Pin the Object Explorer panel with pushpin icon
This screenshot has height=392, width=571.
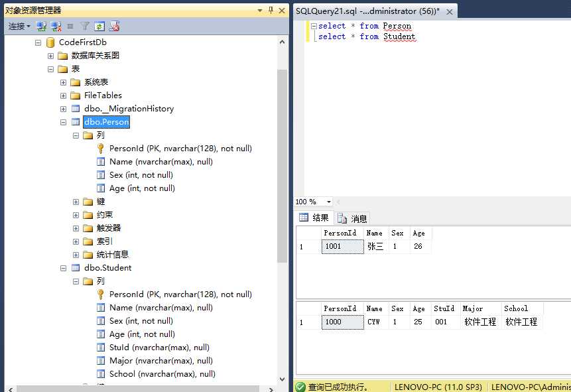271,10
